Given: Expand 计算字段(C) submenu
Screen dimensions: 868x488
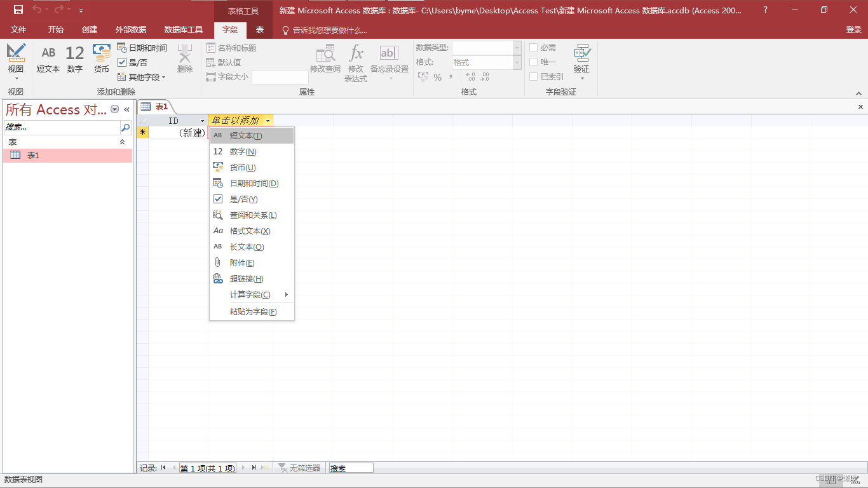Looking at the screenshot, I should [x=252, y=295].
